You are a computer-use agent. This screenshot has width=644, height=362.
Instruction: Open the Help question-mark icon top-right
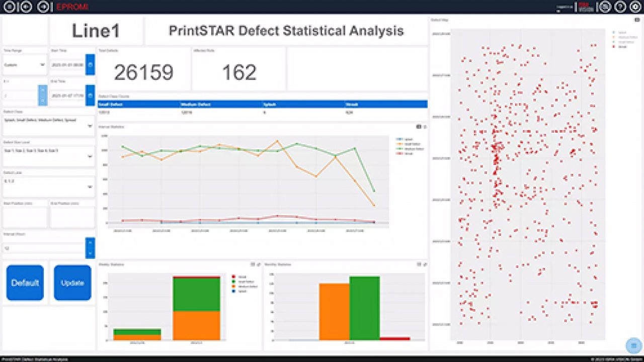point(619,7)
